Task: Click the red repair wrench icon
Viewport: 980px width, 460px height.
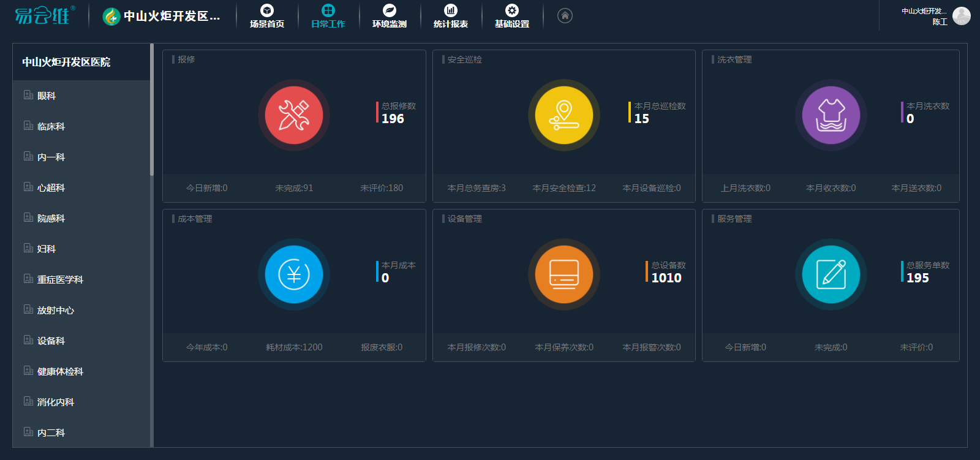Action: tap(294, 115)
